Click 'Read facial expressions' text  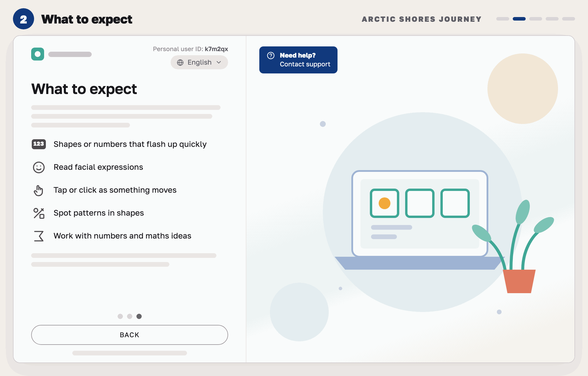coord(98,167)
